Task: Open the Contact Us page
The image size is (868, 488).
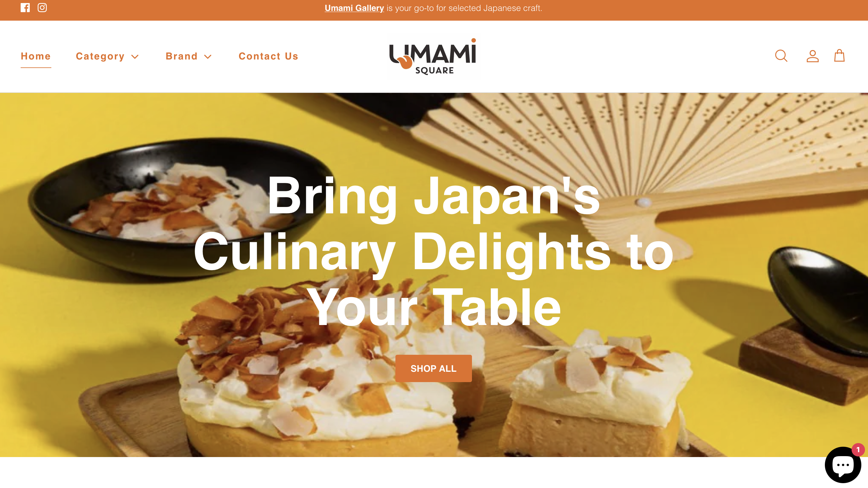Action: coord(268,56)
